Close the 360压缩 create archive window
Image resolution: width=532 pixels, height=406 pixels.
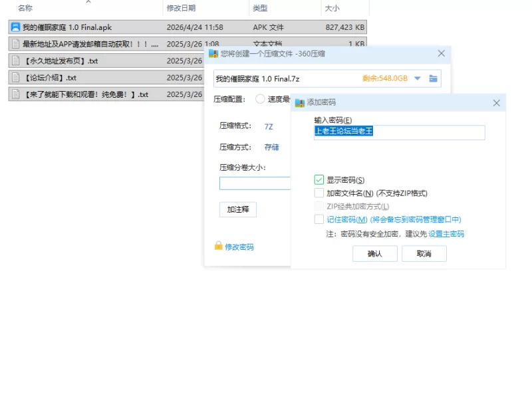pyautogui.click(x=441, y=54)
